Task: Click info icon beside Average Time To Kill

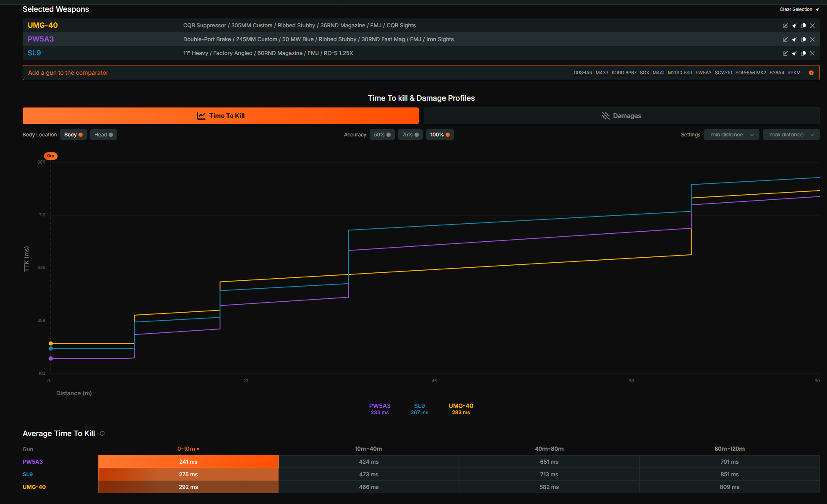Action: [x=102, y=433]
